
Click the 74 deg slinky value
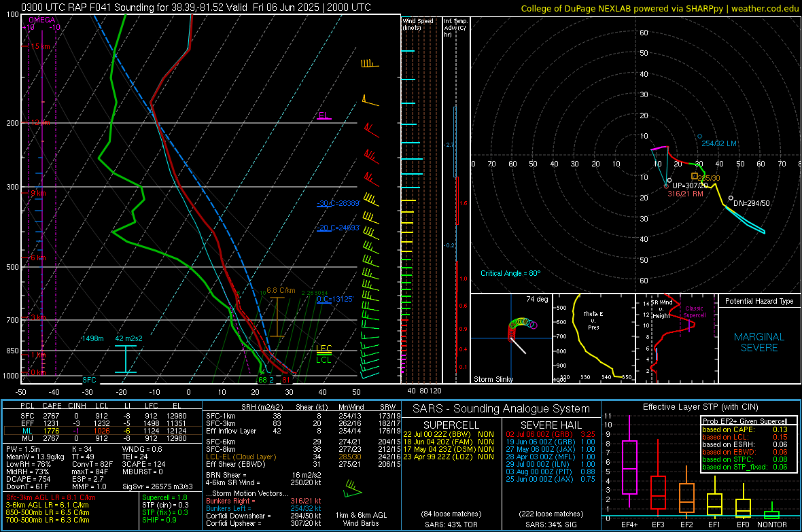(537, 299)
